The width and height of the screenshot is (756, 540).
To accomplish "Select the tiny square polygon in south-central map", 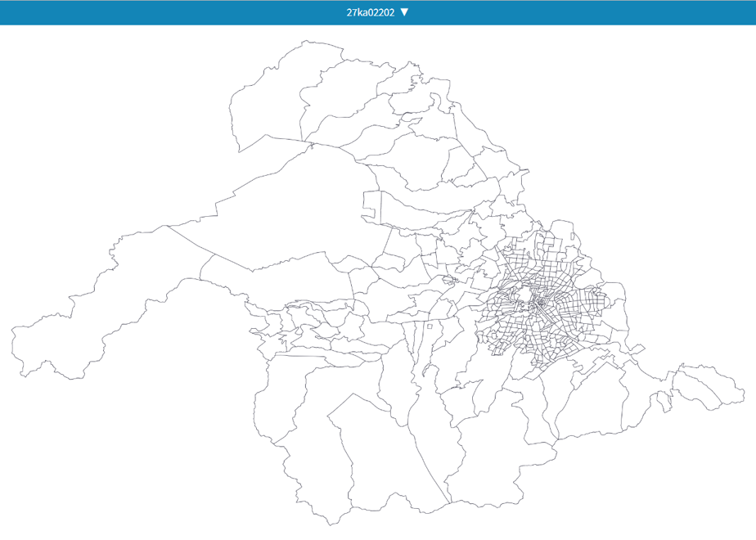I will point(429,326).
